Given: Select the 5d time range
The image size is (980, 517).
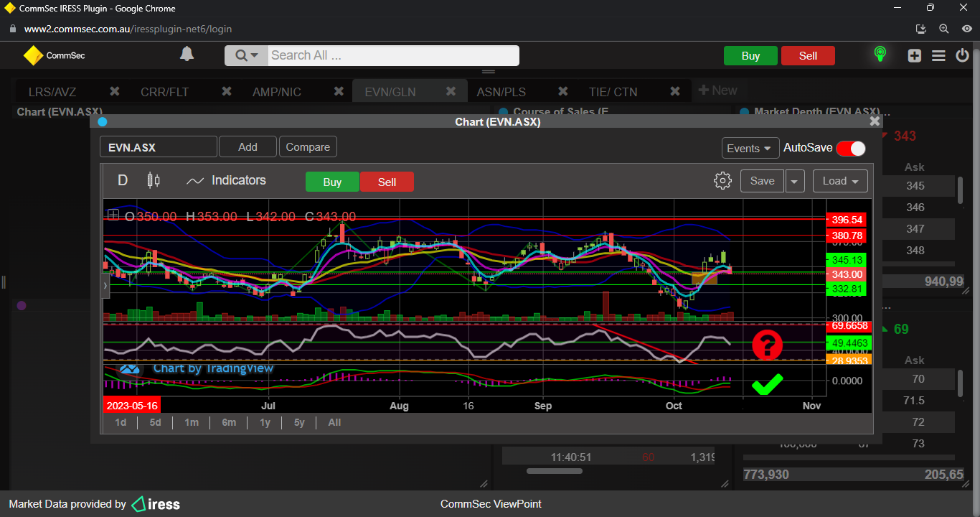Looking at the screenshot, I should click(x=156, y=422).
